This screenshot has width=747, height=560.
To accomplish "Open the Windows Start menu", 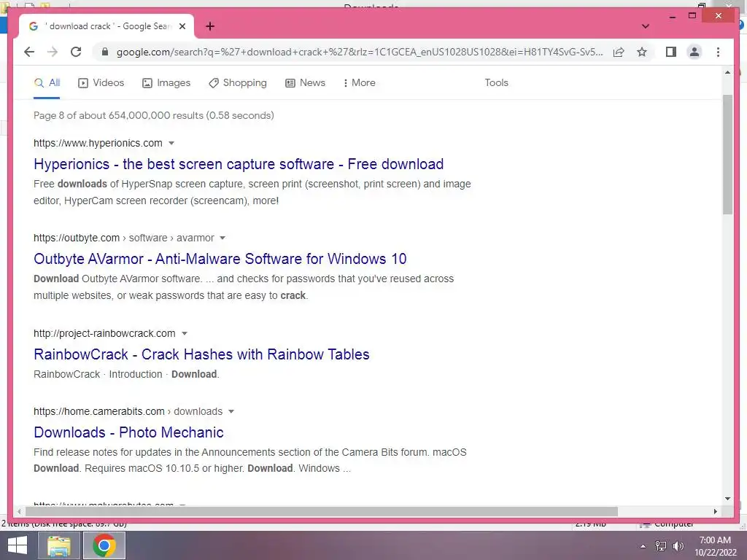I will point(18,545).
